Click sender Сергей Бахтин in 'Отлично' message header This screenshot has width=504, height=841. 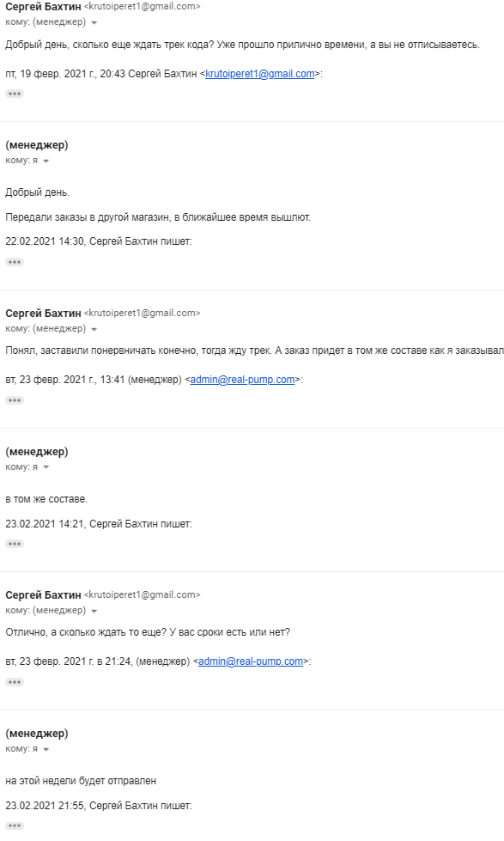pyautogui.click(x=44, y=594)
